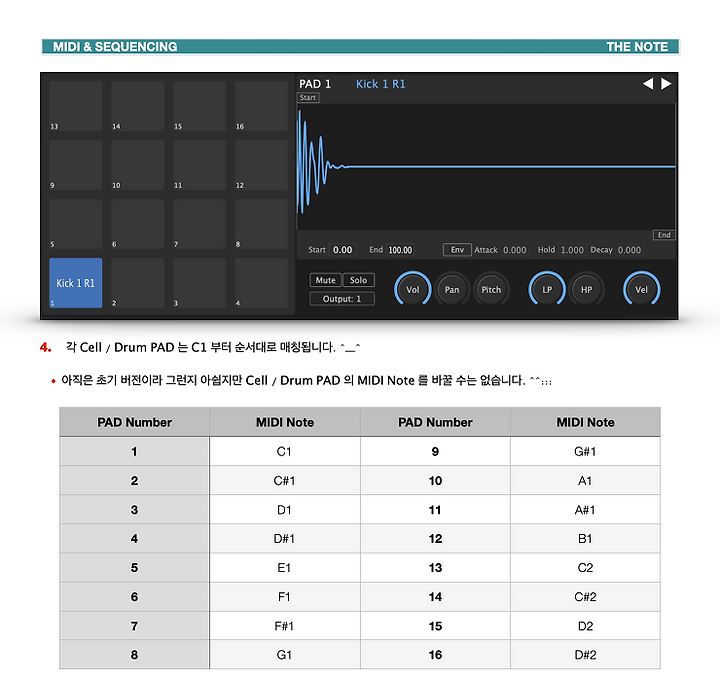This screenshot has width=720, height=680.
Task: Click the G#1 table cell
Action: pyautogui.click(x=585, y=451)
